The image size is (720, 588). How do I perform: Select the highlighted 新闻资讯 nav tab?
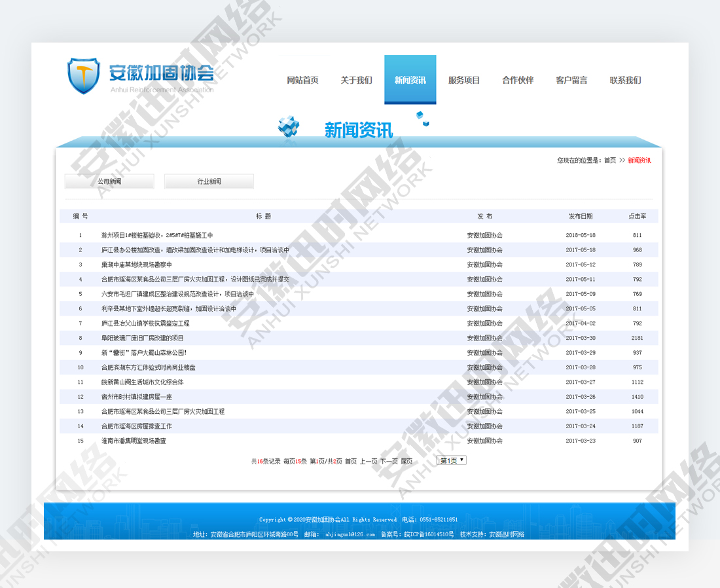point(410,81)
